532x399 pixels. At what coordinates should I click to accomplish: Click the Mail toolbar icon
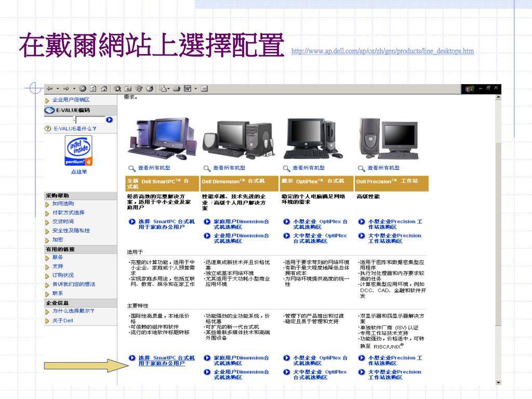pyautogui.click(x=163, y=88)
